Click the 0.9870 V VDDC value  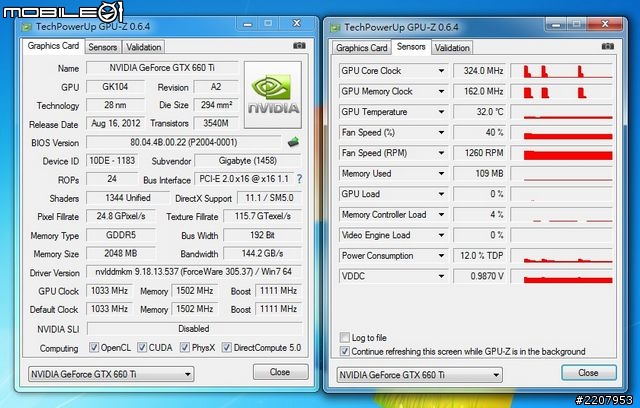[480, 276]
